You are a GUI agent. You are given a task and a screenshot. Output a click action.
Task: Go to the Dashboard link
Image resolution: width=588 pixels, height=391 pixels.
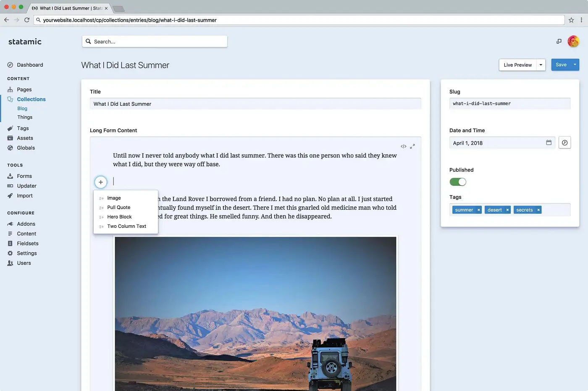[30, 65]
